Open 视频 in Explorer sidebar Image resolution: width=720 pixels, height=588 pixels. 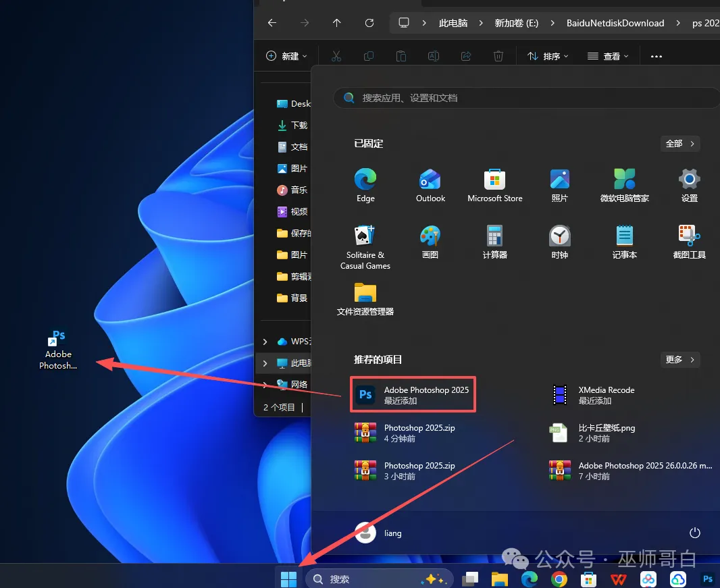[x=293, y=211]
